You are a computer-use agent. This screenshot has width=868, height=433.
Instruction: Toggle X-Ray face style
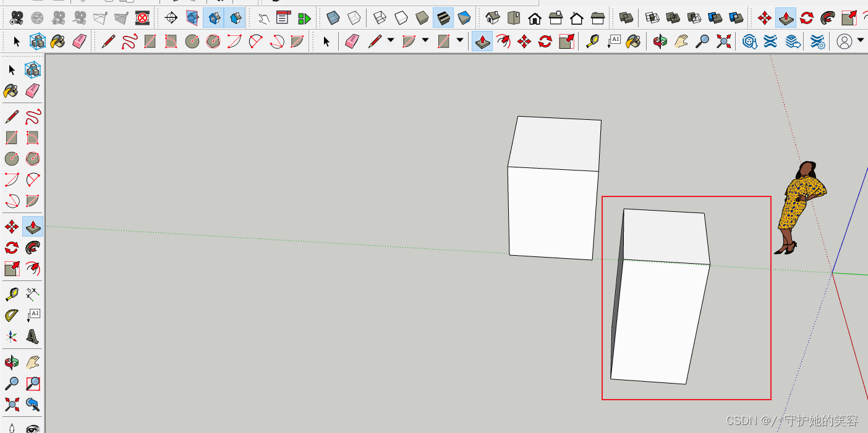(333, 18)
